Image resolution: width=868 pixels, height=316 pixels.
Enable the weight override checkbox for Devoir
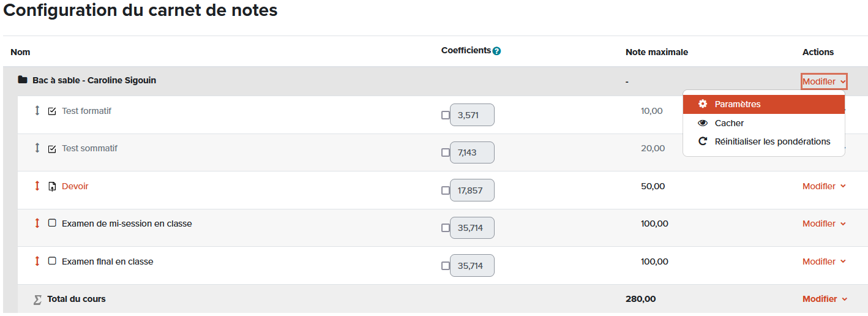(x=446, y=190)
